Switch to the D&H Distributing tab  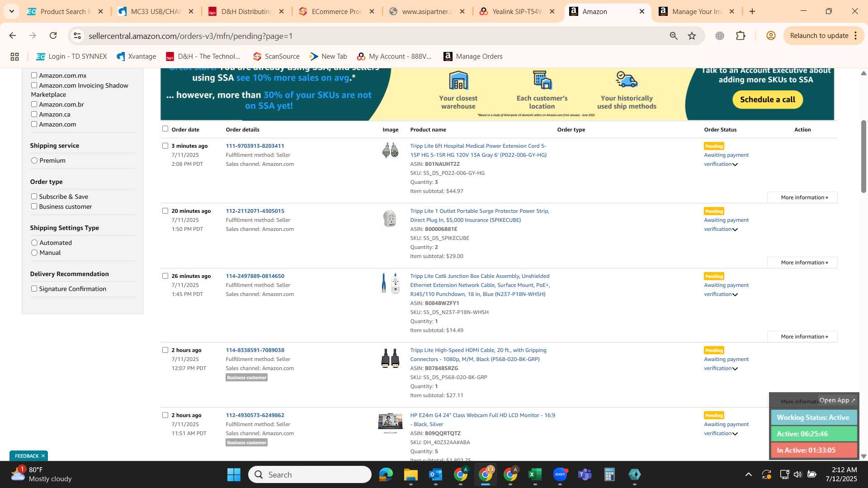(246, 11)
